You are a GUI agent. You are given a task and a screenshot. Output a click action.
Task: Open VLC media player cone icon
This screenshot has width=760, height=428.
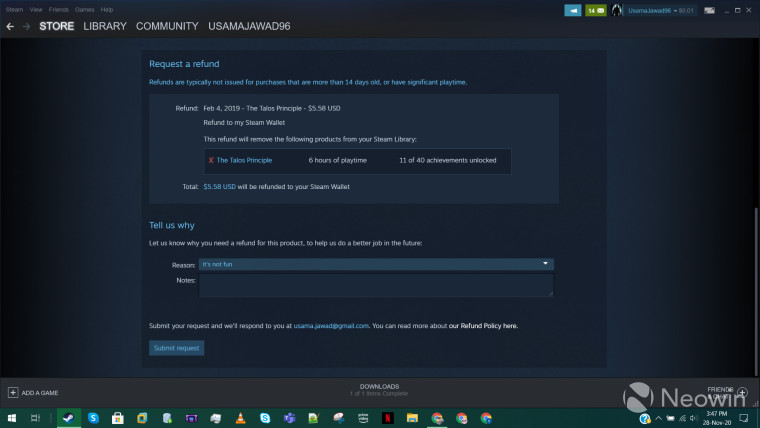point(240,418)
